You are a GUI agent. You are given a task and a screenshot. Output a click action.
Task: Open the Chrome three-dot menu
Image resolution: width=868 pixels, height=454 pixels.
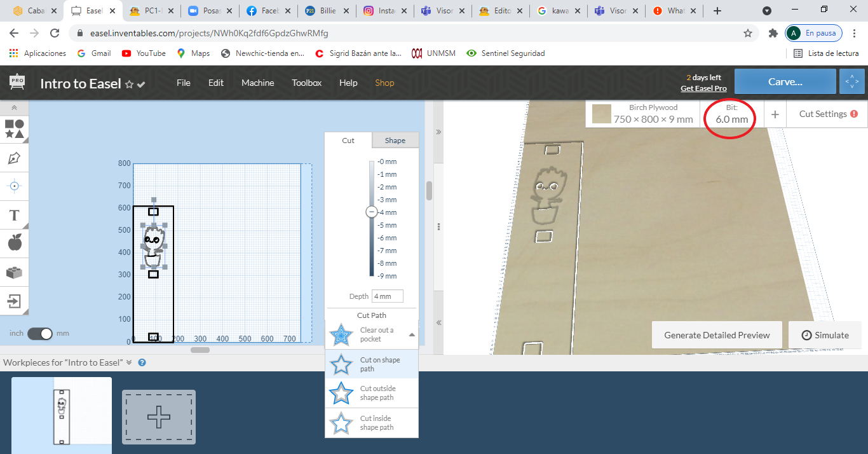coord(855,33)
